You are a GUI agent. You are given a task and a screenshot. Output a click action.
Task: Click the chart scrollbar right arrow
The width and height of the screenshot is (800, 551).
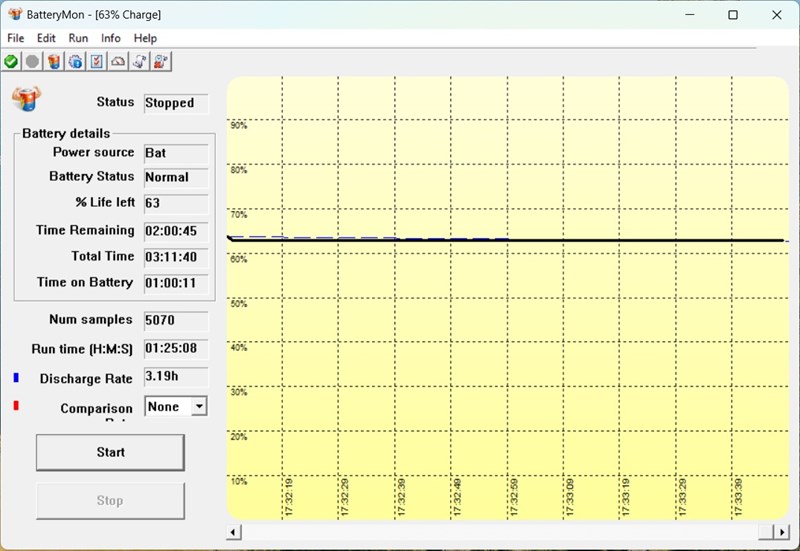[x=782, y=532]
